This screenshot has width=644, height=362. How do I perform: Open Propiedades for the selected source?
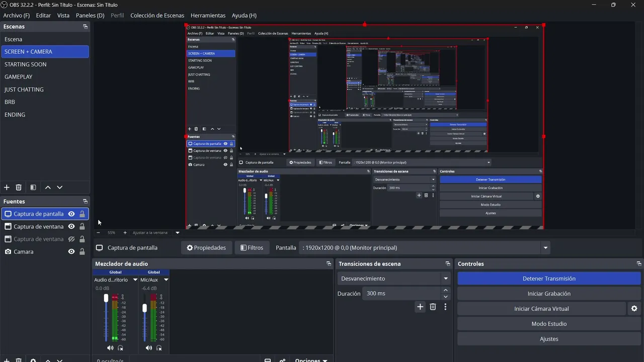pos(206,248)
